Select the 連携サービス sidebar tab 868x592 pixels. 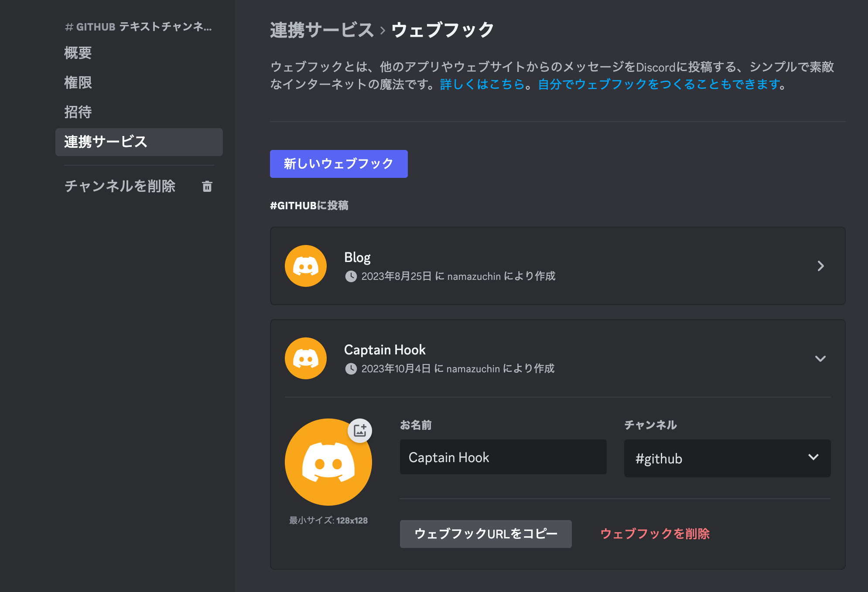tap(139, 142)
